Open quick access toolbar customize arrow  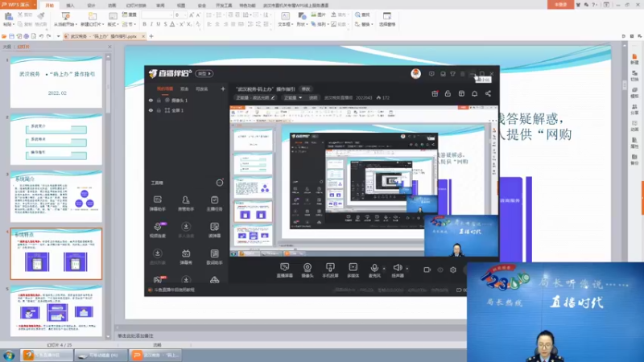point(58,36)
